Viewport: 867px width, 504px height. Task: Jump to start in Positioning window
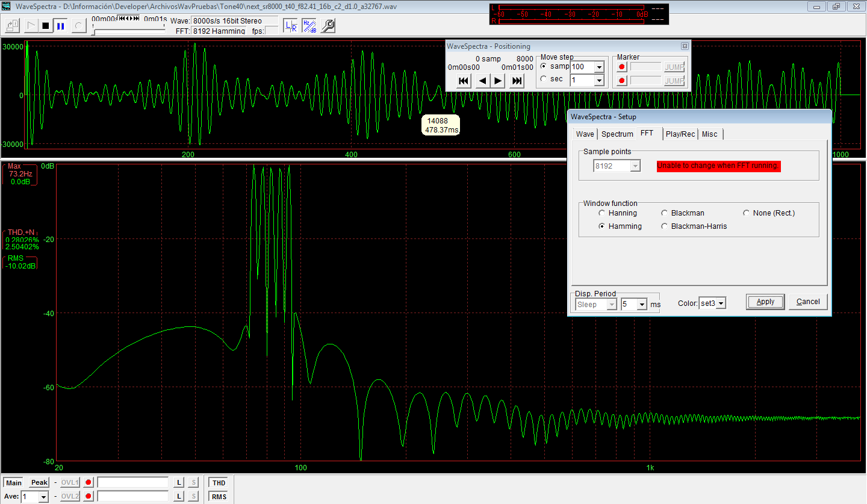click(464, 81)
